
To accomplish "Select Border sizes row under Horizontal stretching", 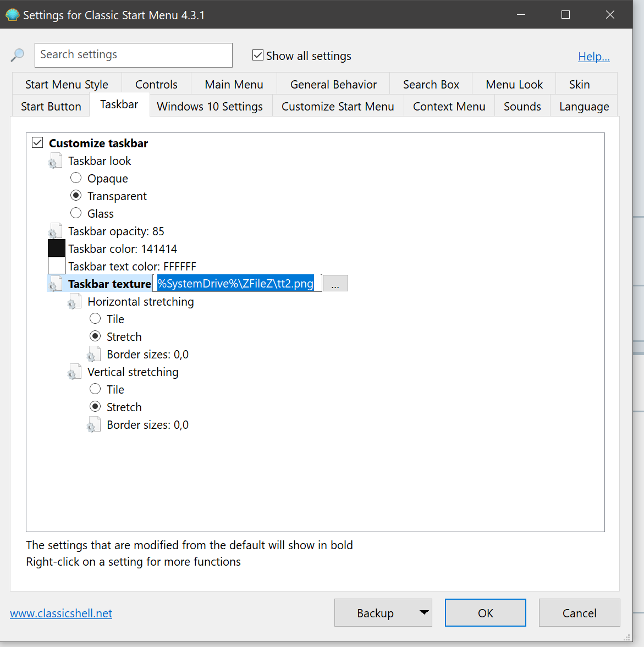I will [x=148, y=355].
